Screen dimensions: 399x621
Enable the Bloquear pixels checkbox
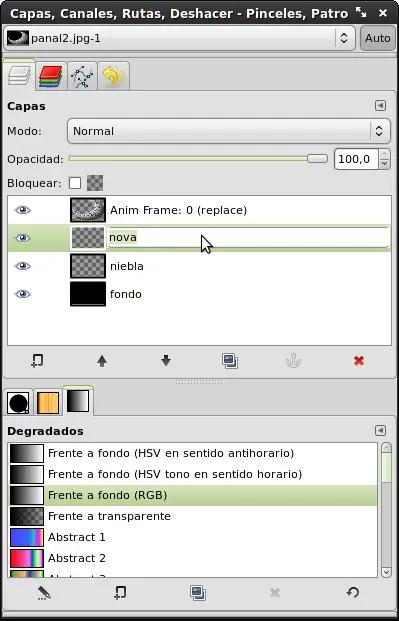tap(75, 183)
